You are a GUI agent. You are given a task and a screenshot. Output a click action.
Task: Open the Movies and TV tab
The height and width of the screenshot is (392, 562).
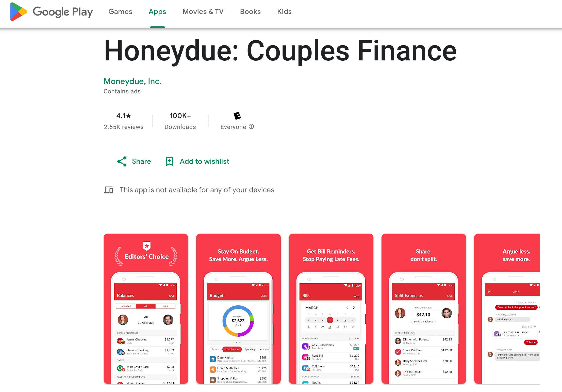[204, 11]
